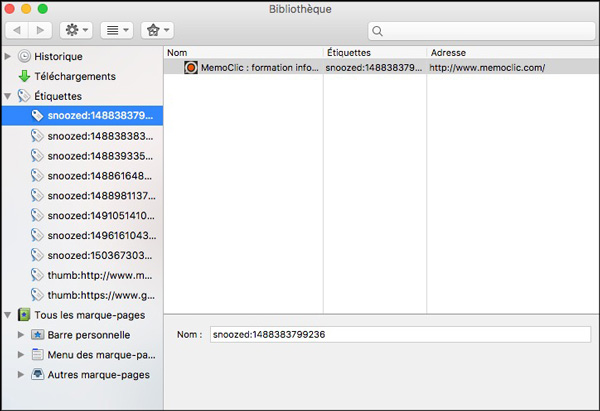The width and height of the screenshot is (600, 411).
Task: Click the MemoClic bookmark favicon
Action: [x=191, y=67]
